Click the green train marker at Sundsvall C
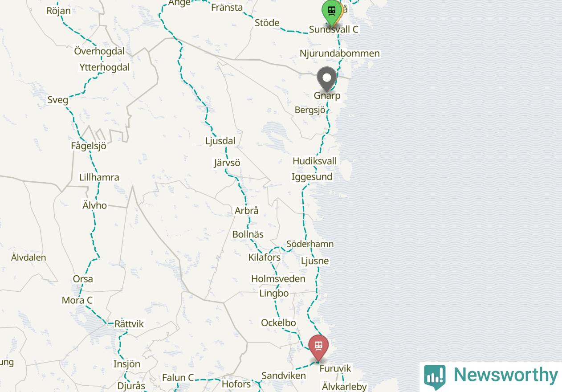Image resolution: width=562 pixels, height=392 pixels. pyautogui.click(x=331, y=12)
